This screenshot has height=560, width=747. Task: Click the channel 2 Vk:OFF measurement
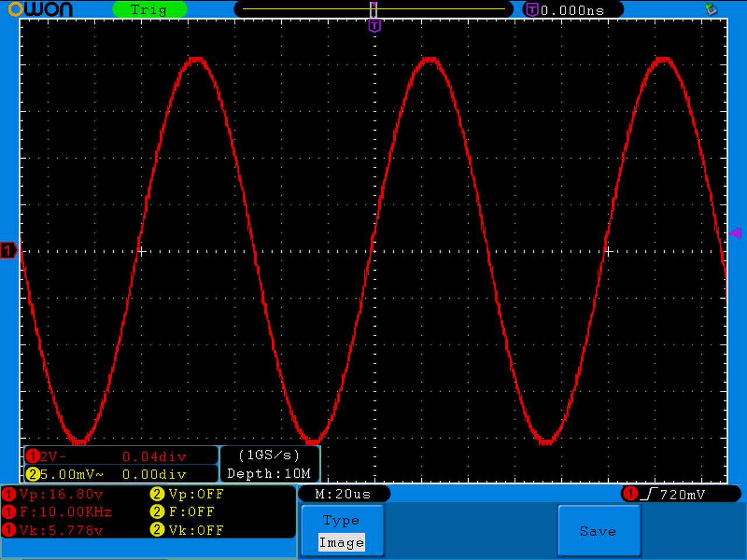click(x=196, y=530)
